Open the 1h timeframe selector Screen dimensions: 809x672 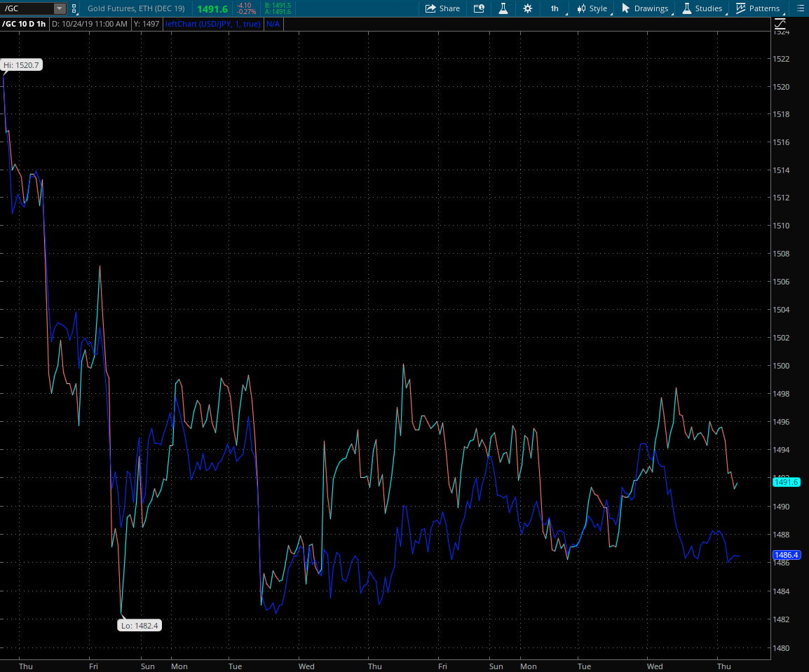[x=555, y=8]
